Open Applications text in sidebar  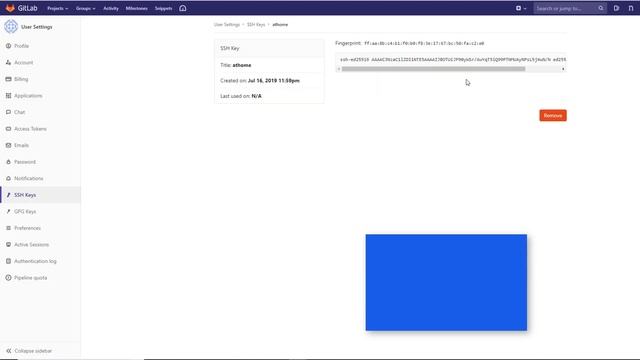point(28,96)
